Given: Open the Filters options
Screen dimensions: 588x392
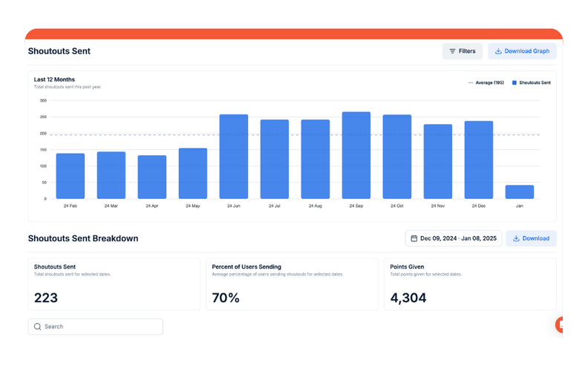Looking at the screenshot, I should 462,51.
